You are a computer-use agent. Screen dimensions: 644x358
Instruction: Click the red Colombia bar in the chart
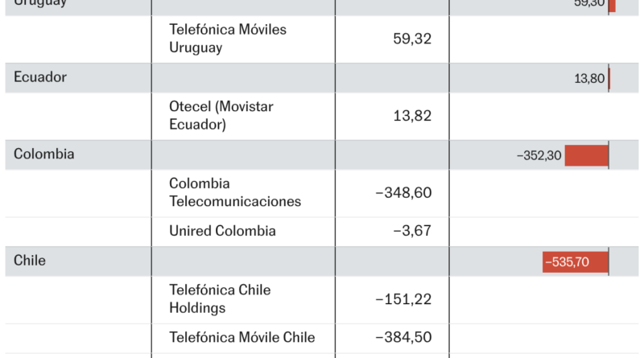587,155
